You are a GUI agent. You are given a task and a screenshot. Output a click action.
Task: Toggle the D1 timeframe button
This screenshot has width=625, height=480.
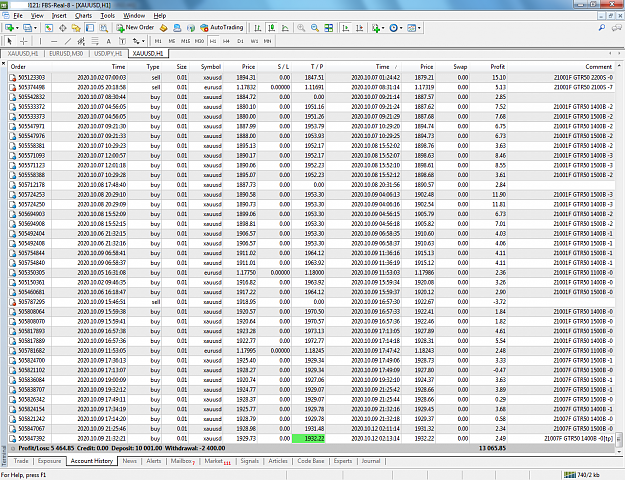(x=240, y=41)
